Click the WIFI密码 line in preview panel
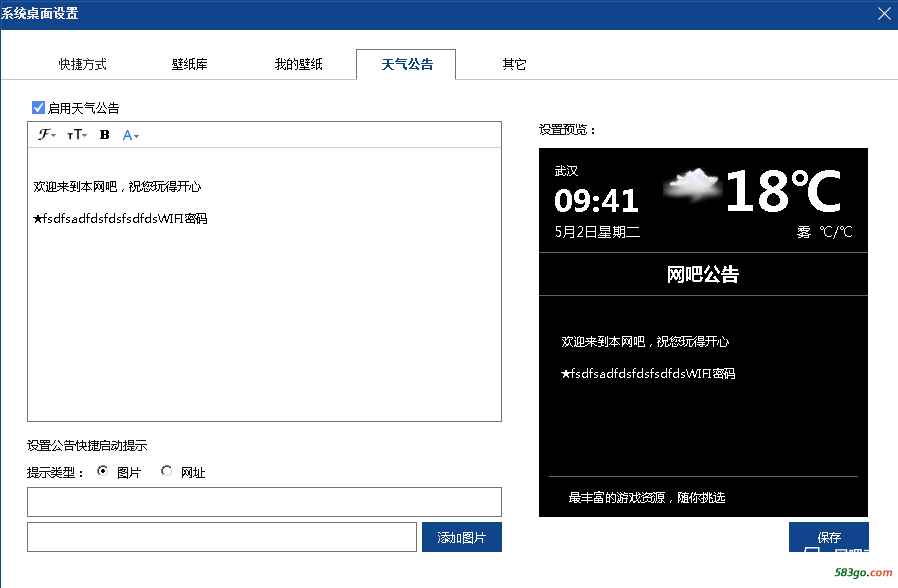The height and width of the screenshot is (588, 898). (x=648, y=374)
